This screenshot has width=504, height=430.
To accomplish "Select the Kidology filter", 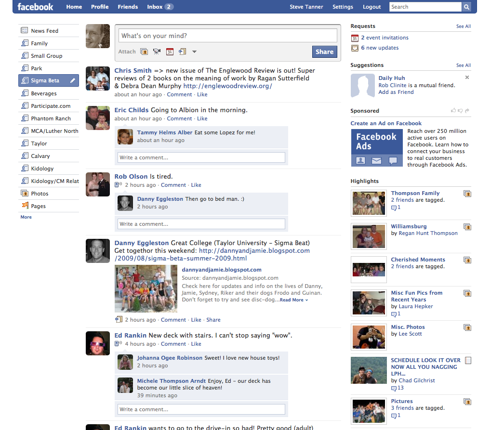I will 49,168.
